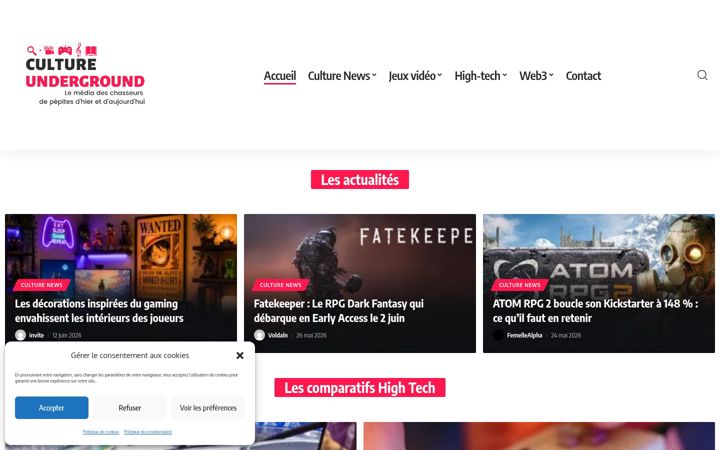720x450 pixels.
Task: Click Gérer le consentement aux cookies title
Action: point(130,355)
